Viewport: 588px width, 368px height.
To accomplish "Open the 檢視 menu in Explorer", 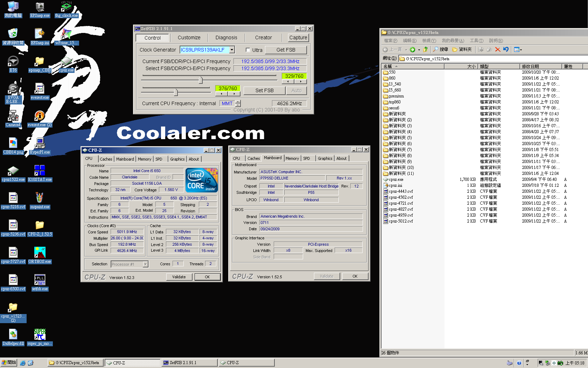I will pyautogui.click(x=429, y=41).
